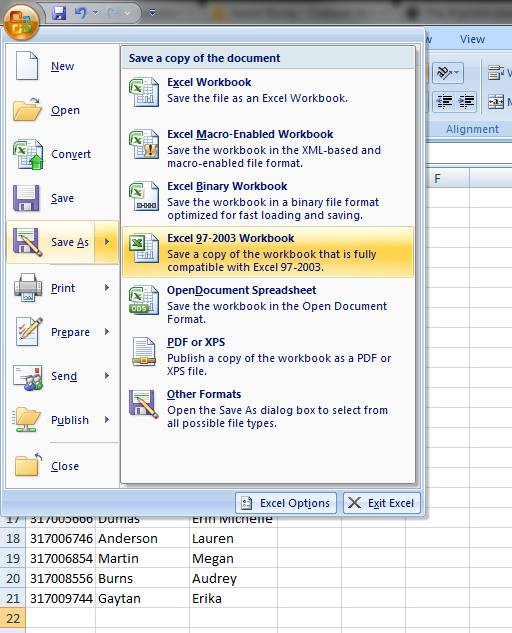Image resolution: width=512 pixels, height=633 pixels.
Task: Choose the Open menu entry label
Action: pos(65,110)
